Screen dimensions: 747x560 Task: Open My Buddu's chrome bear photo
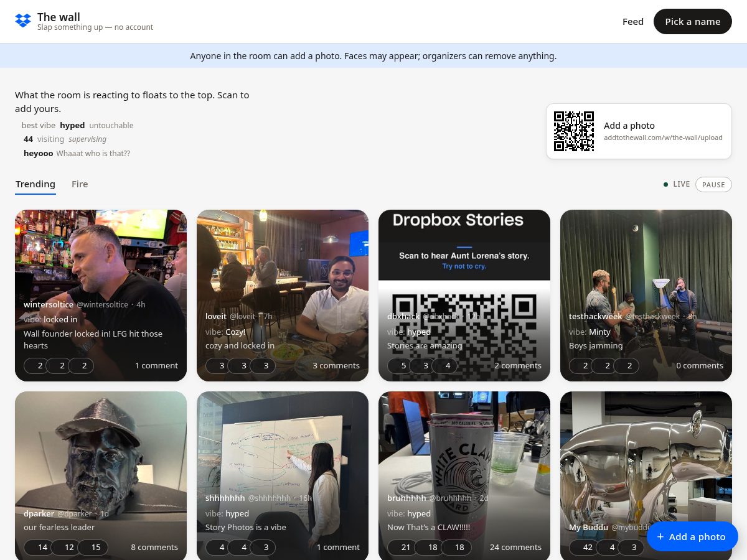click(x=646, y=475)
